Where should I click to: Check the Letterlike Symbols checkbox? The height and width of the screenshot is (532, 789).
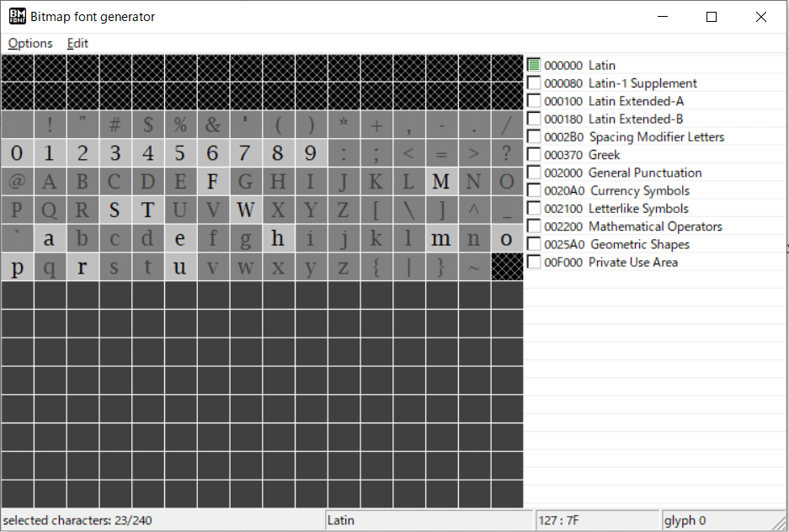(534, 208)
